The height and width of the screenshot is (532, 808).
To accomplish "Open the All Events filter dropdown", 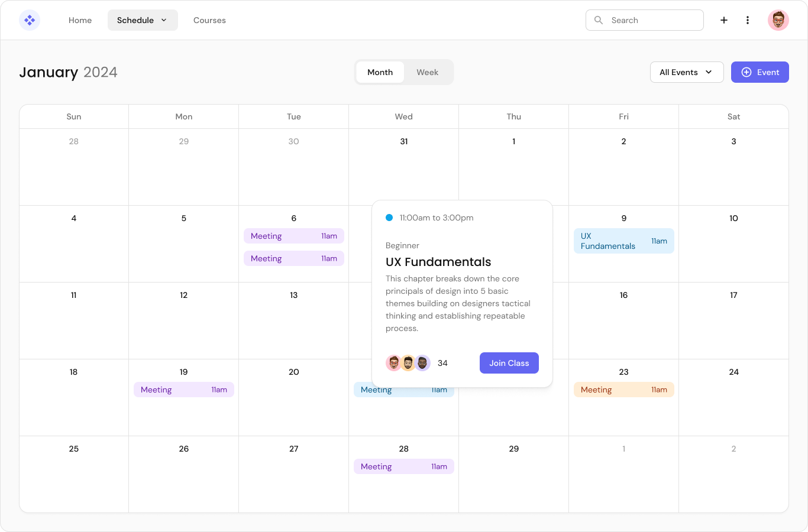I will pyautogui.click(x=687, y=72).
